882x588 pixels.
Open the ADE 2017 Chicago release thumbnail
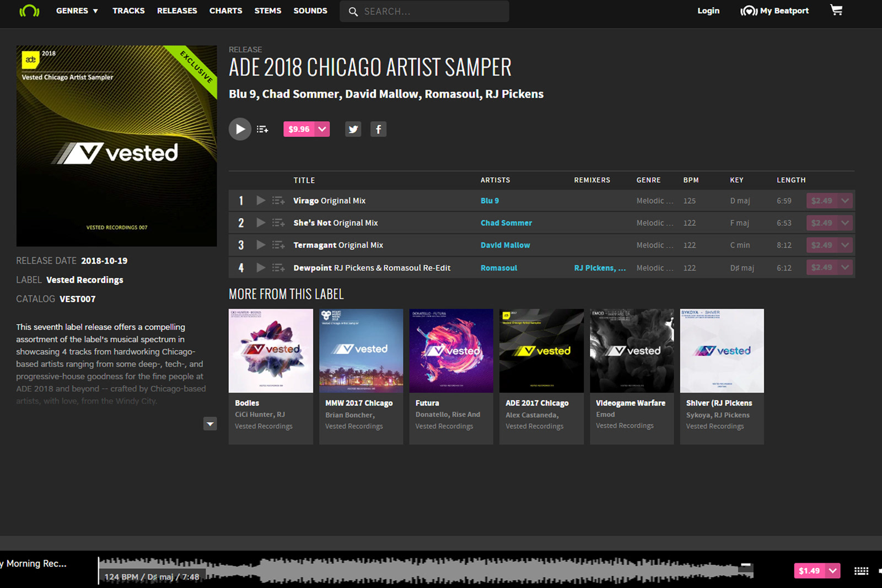[541, 350]
